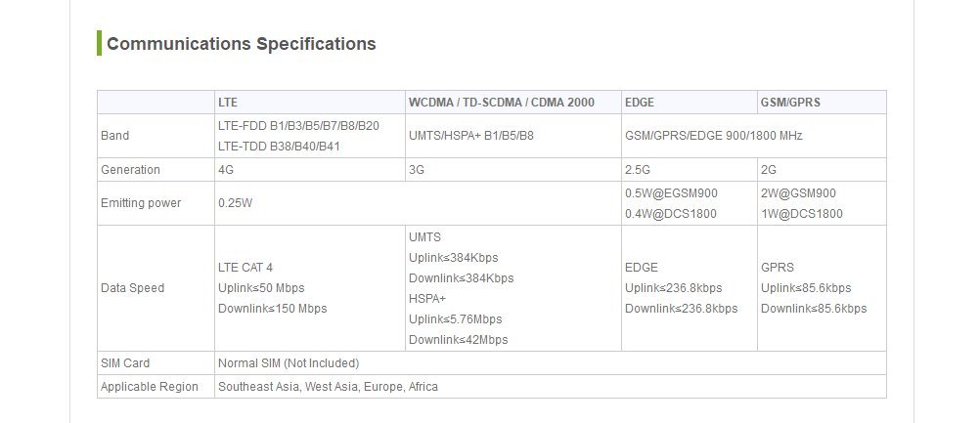Click Southeast Asia, West Asia, Europe, Africa text
The height and width of the screenshot is (423, 980).
(328, 387)
